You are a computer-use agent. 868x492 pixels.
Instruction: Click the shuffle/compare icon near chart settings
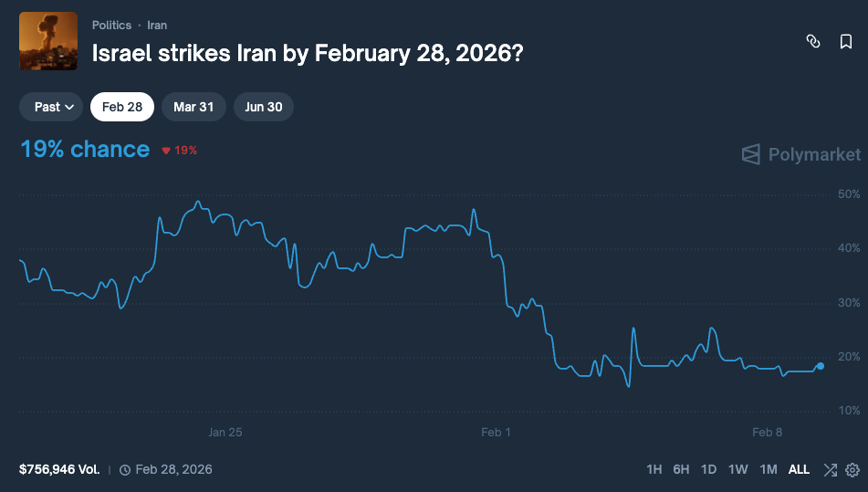pyautogui.click(x=830, y=470)
